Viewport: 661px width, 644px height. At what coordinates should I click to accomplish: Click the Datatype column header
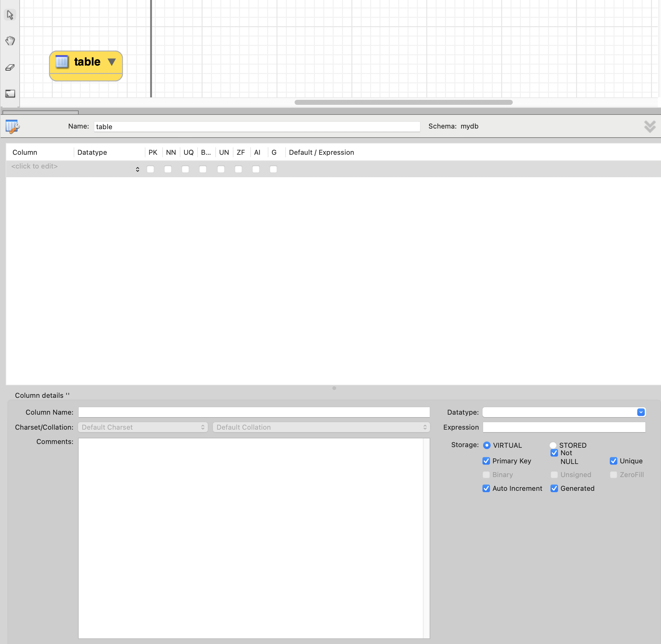tap(92, 153)
